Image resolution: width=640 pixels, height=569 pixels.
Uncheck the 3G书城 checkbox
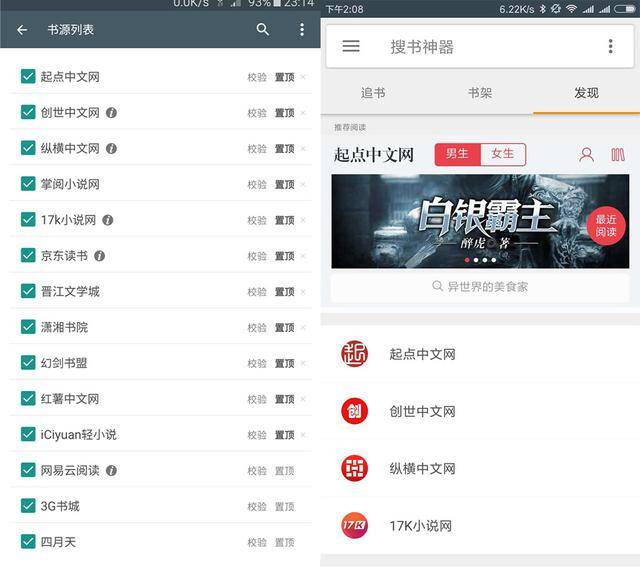click(x=28, y=506)
